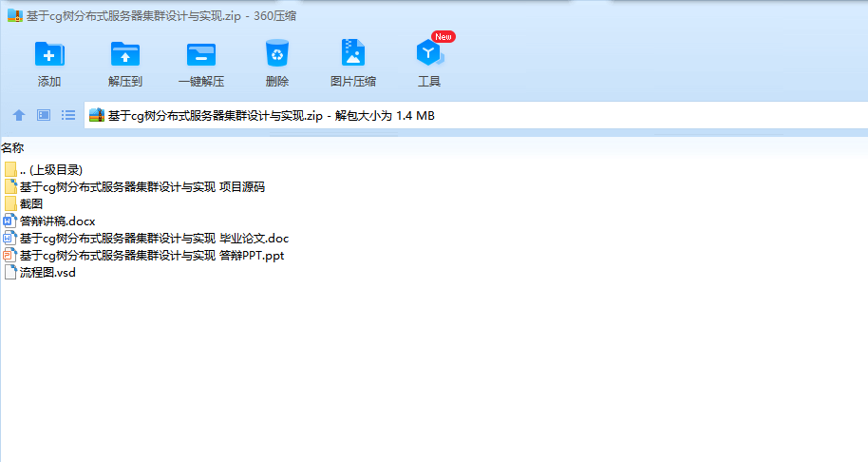Click the blank file icon of 流程图.vsd
This screenshot has width=868, height=462.
[10, 273]
